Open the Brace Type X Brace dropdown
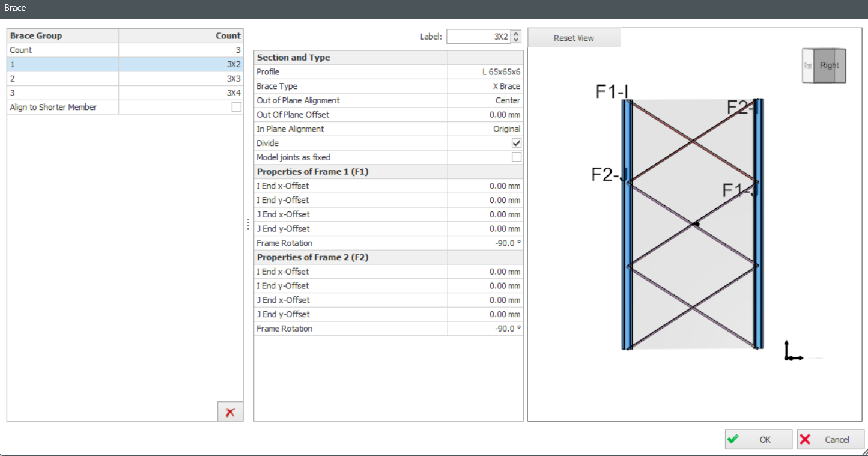Image resolution: width=868 pixels, height=456 pixels. pyautogui.click(x=485, y=87)
